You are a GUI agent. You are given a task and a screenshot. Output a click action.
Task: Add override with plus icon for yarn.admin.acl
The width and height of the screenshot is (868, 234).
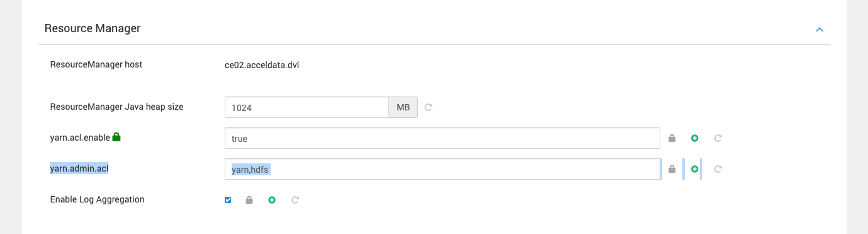[695, 169]
